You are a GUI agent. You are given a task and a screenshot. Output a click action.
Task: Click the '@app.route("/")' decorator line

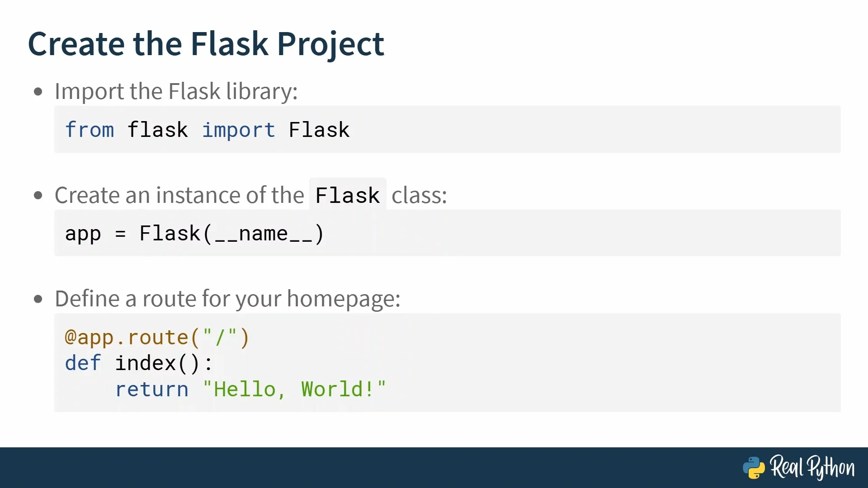[157, 338]
